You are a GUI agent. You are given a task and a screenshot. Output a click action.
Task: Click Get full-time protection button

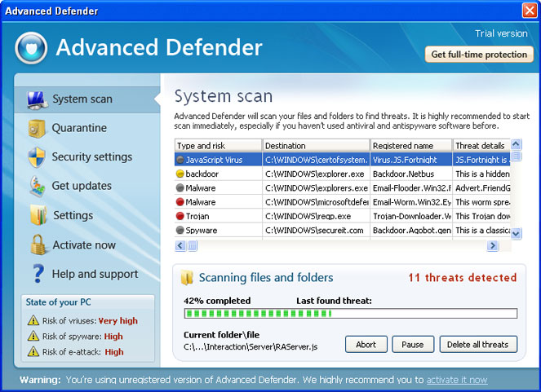[479, 55]
